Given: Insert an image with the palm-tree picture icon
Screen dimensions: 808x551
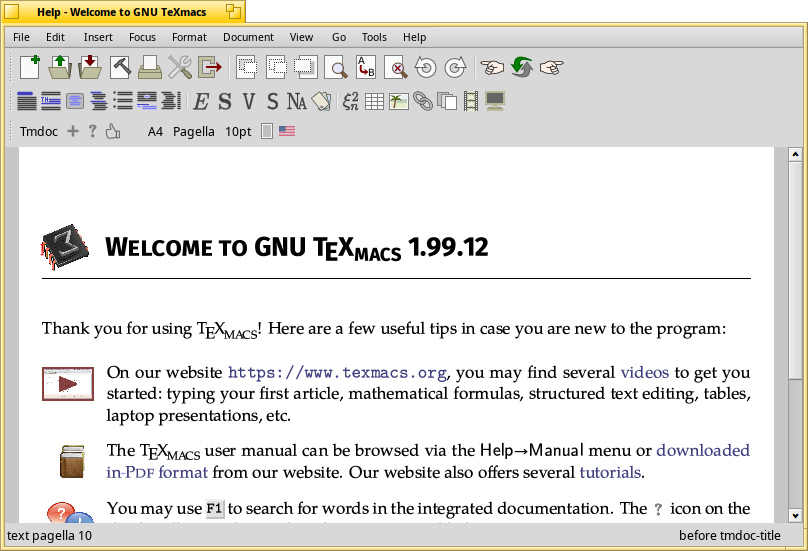Looking at the screenshot, I should point(399,102).
